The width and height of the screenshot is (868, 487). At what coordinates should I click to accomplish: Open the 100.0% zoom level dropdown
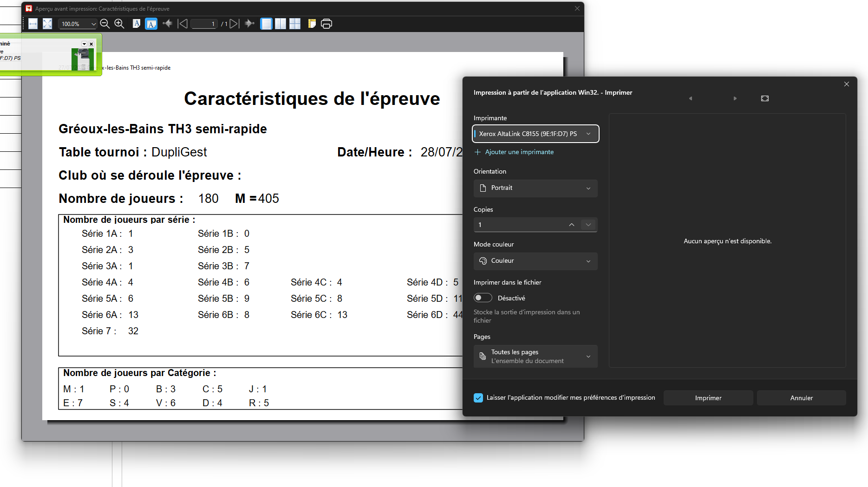(x=93, y=24)
